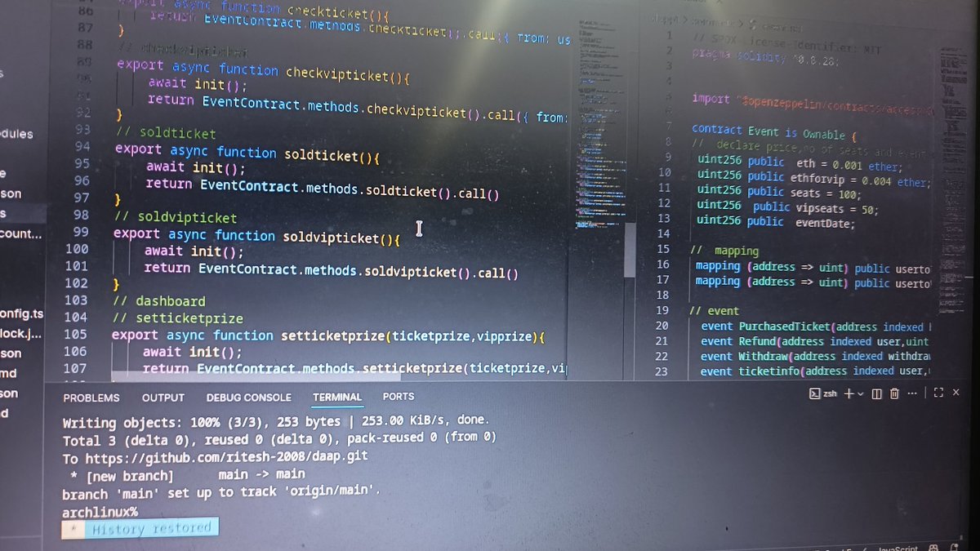Click 'Writing objects: 100%' terminal line
This screenshot has height=551, width=980.
[277, 423]
